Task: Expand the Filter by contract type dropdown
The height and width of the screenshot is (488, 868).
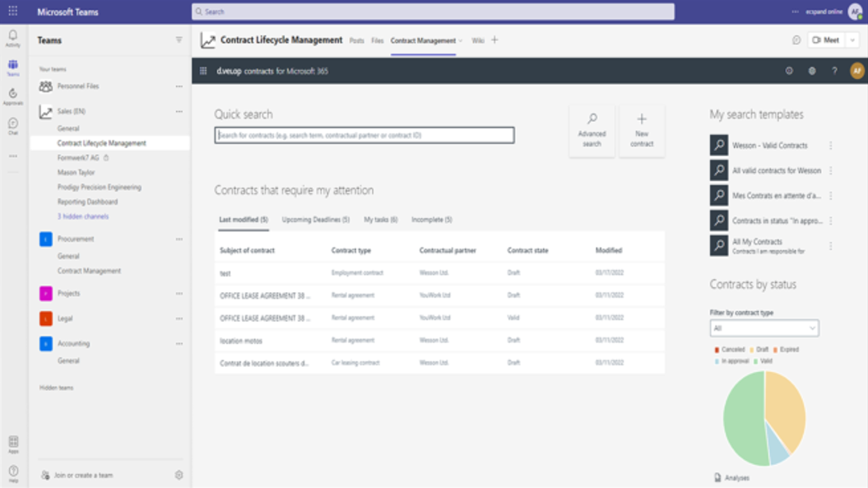Action: 764,328
